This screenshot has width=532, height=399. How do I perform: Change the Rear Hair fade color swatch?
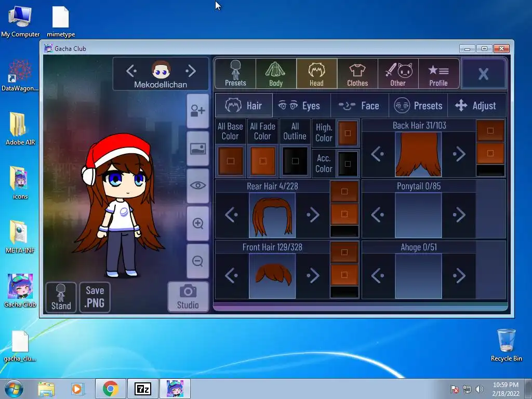344,214
